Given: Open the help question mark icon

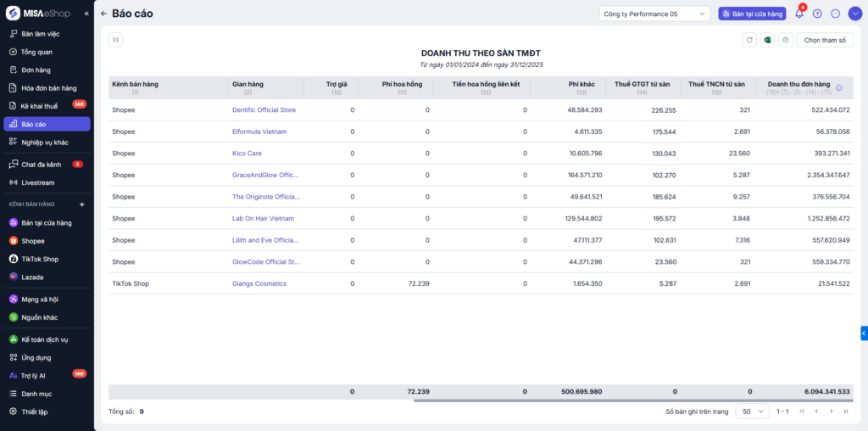Looking at the screenshot, I should click(x=817, y=14).
